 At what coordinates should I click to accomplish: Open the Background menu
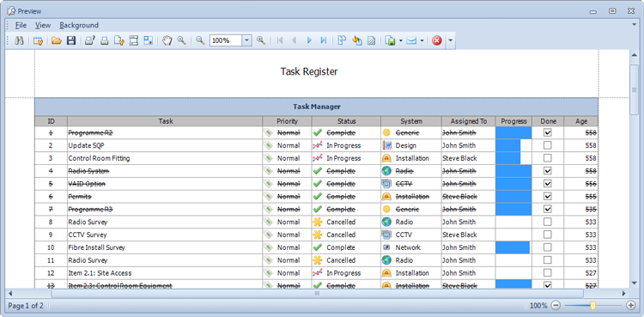[x=79, y=25]
